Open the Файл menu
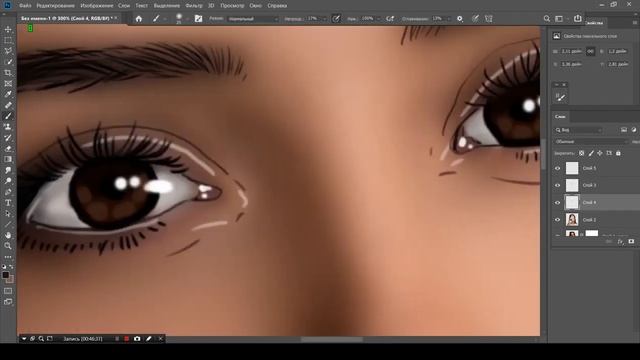 [25, 6]
